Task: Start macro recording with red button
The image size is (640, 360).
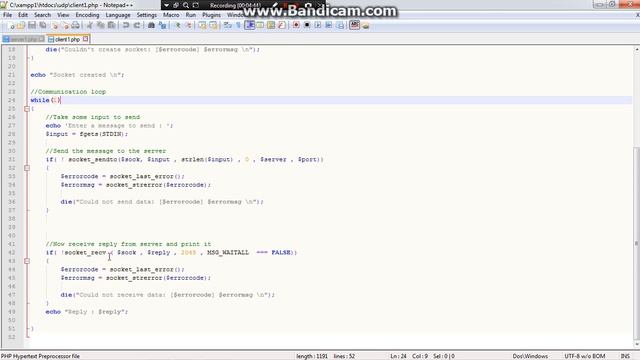Action: [x=296, y=25]
